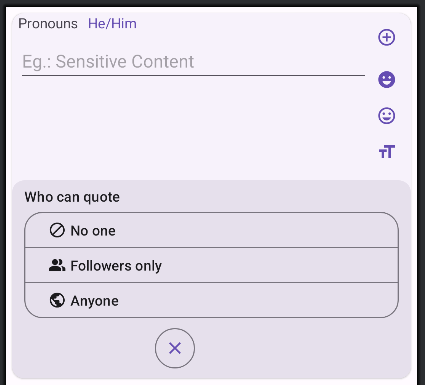Open the outlined smiley emoji picker
Image resolution: width=425 pixels, height=385 pixels.
[386, 116]
